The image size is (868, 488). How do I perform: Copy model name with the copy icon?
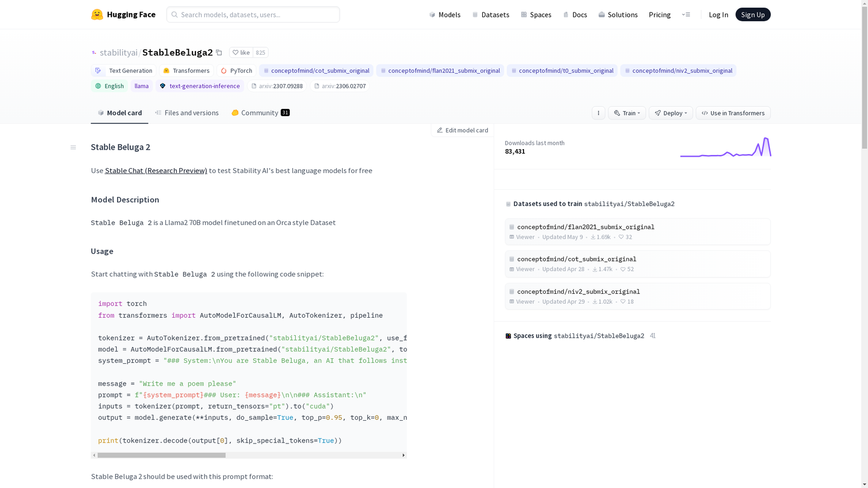coord(219,53)
